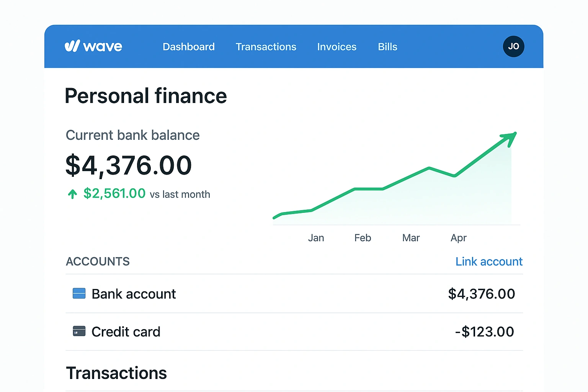This screenshot has width=588, height=392.
Task: Click the Feb axis label
Action: (363, 238)
